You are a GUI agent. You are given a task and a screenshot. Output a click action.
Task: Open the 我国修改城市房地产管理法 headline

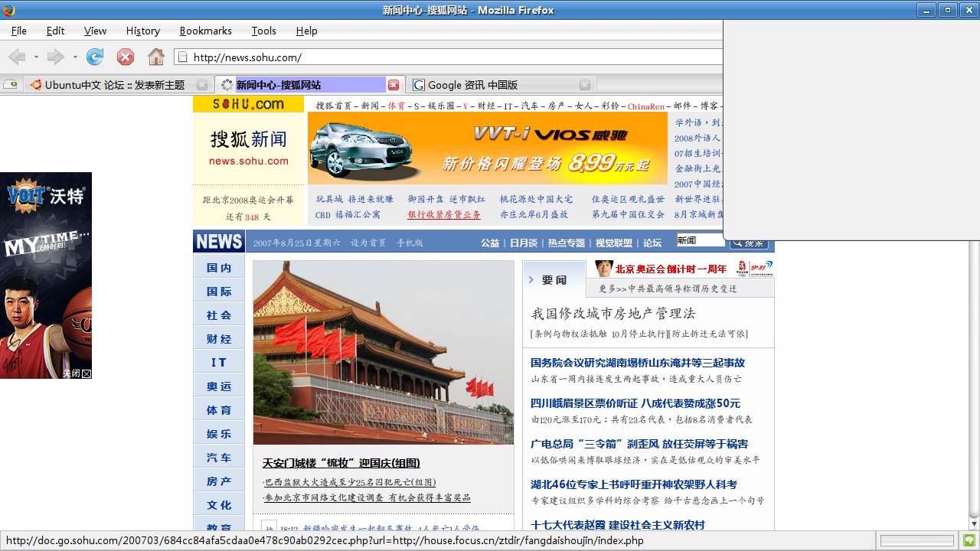click(614, 314)
